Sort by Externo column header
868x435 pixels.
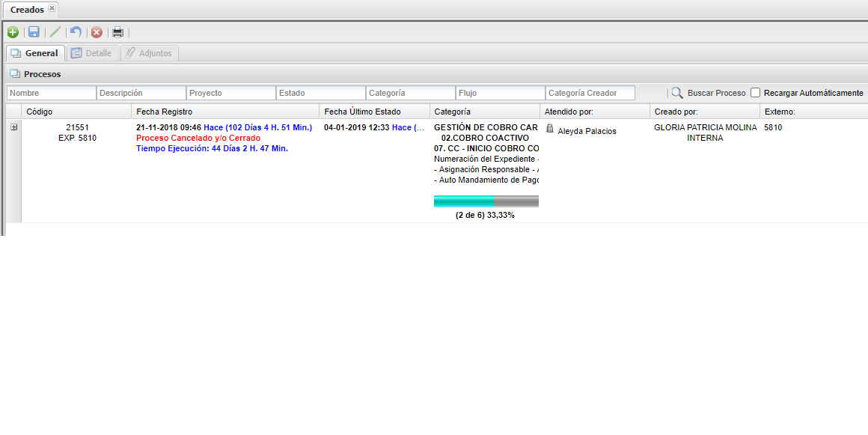[x=814, y=112]
